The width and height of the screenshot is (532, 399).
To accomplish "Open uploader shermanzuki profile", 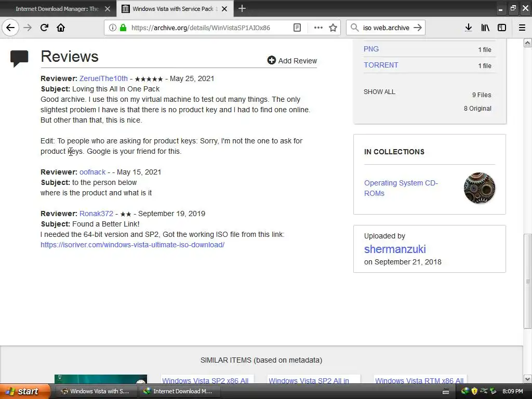I will [395, 249].
